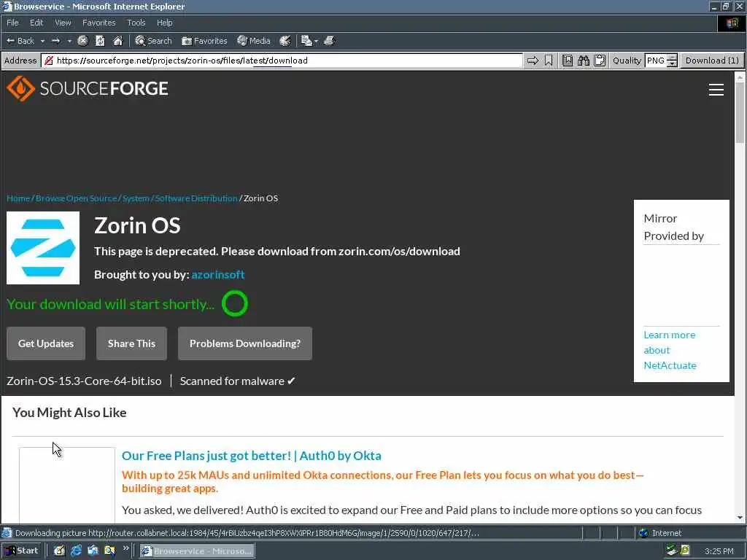Click the Problems Downloading? button
747x560 pixels.
pyautogui.click(x=245, y=343)
